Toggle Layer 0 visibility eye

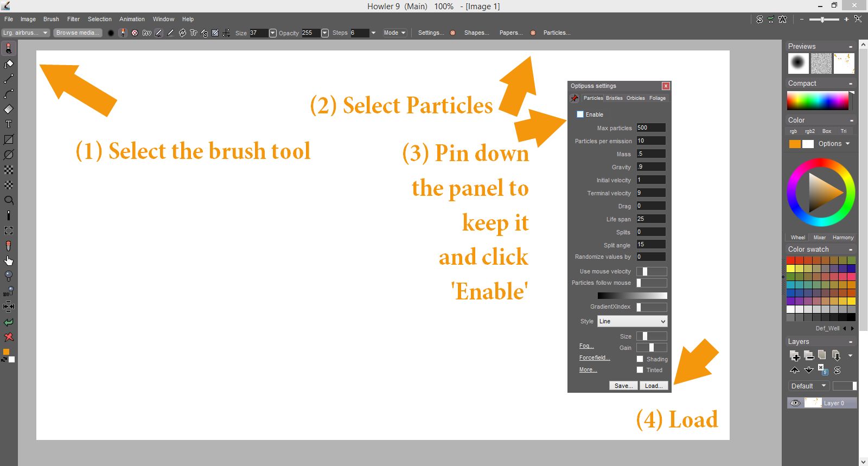coord(795,403)
